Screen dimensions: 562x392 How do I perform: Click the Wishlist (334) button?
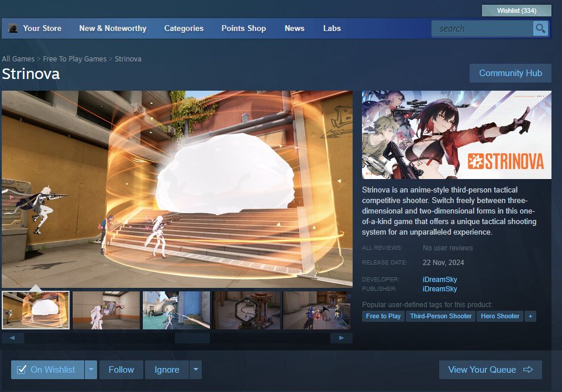pos(516,11)
